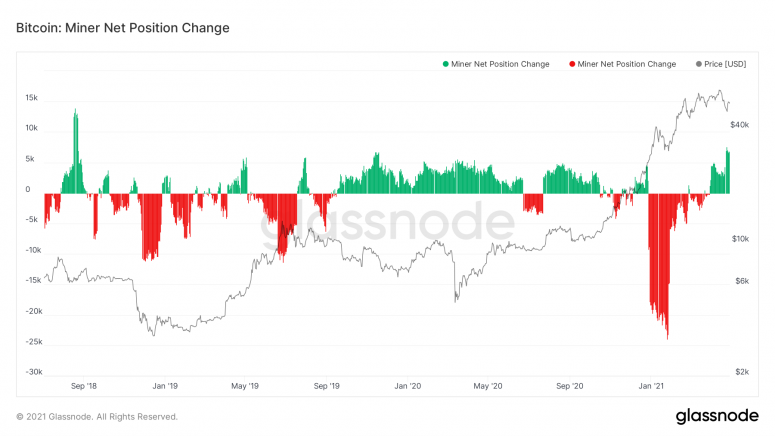Click the Jan '21 x-axis label
Viewport: 775px width, 436px height.
651,386
